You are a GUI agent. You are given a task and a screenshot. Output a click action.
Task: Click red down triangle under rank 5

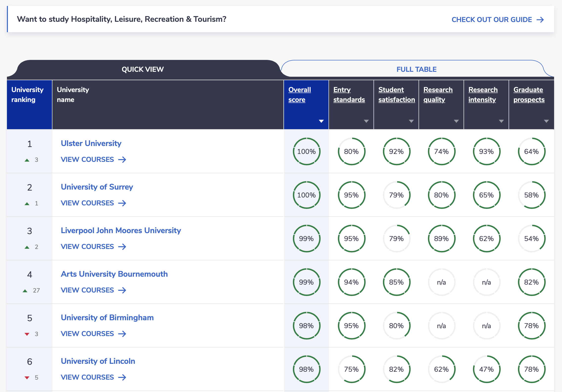(27, 334)
